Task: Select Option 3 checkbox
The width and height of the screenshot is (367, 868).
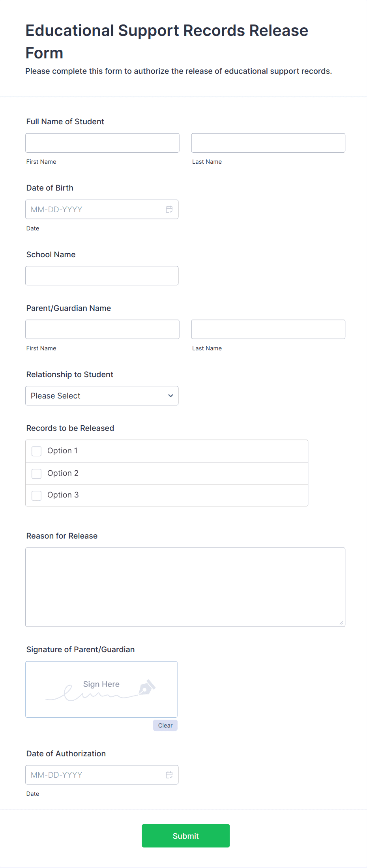Action: pyautogui.click(x=36, y=495)
